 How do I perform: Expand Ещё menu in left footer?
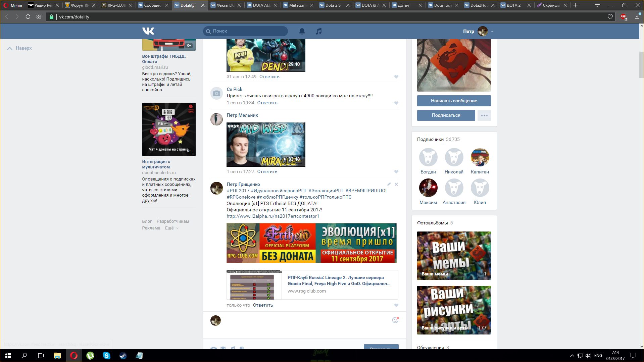tap(171, 228)
